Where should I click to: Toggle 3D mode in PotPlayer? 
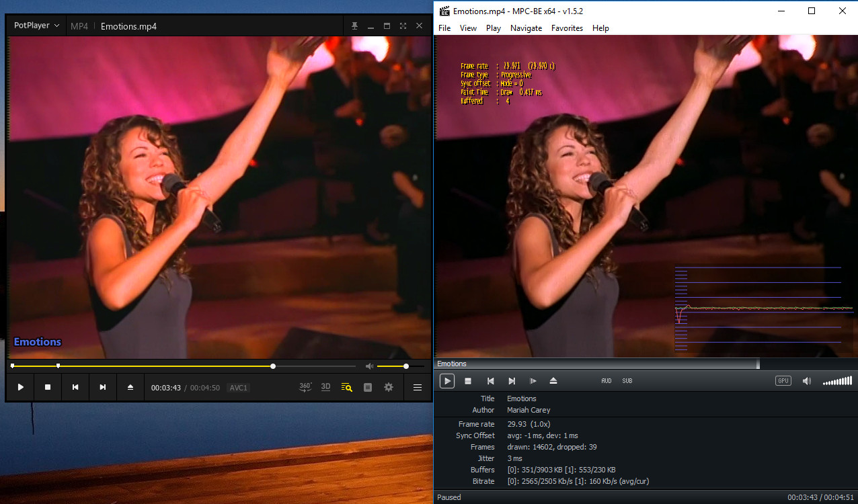point(325,387)
